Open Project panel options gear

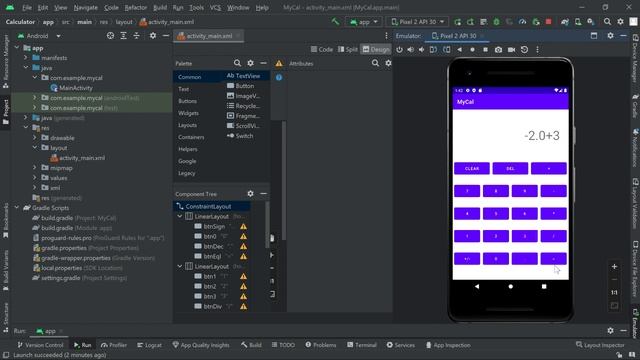(x=153, y=36)
